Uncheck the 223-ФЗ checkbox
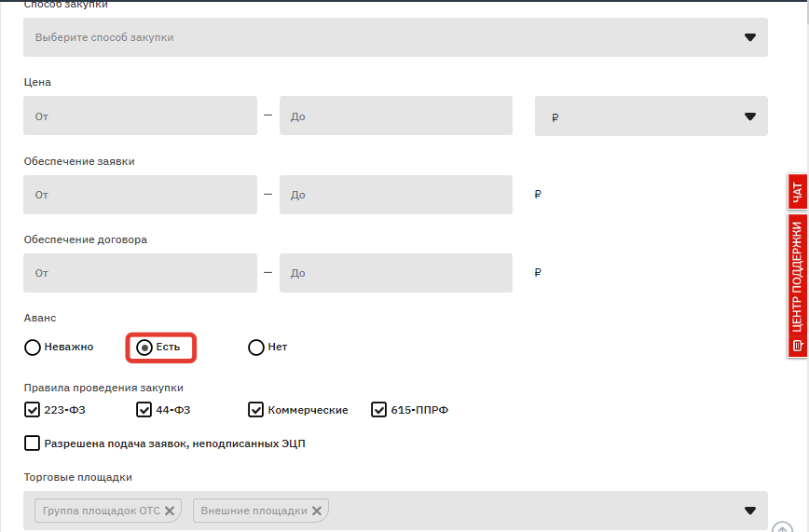The width and height of the screenshot is (809, 532). (x=33, y=409)
